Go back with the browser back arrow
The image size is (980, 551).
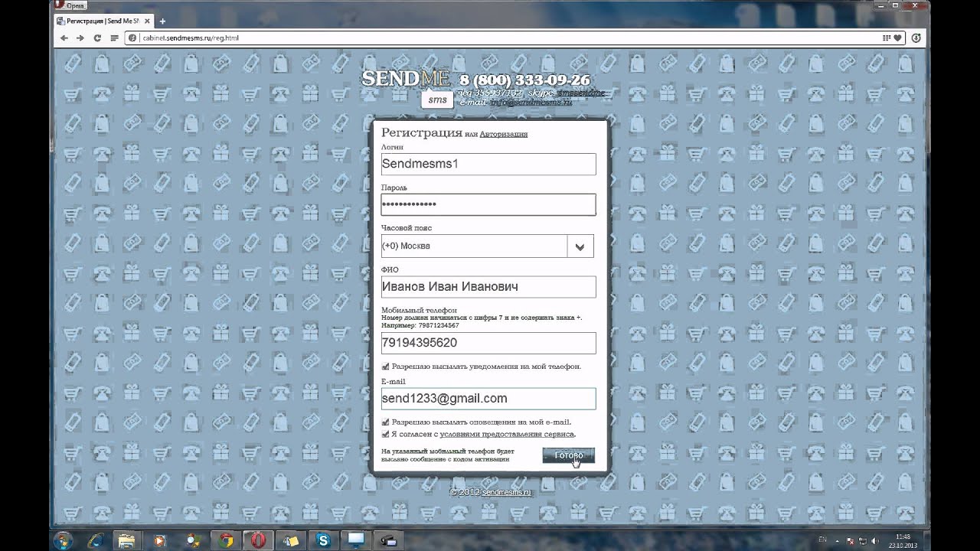point(64,37)
